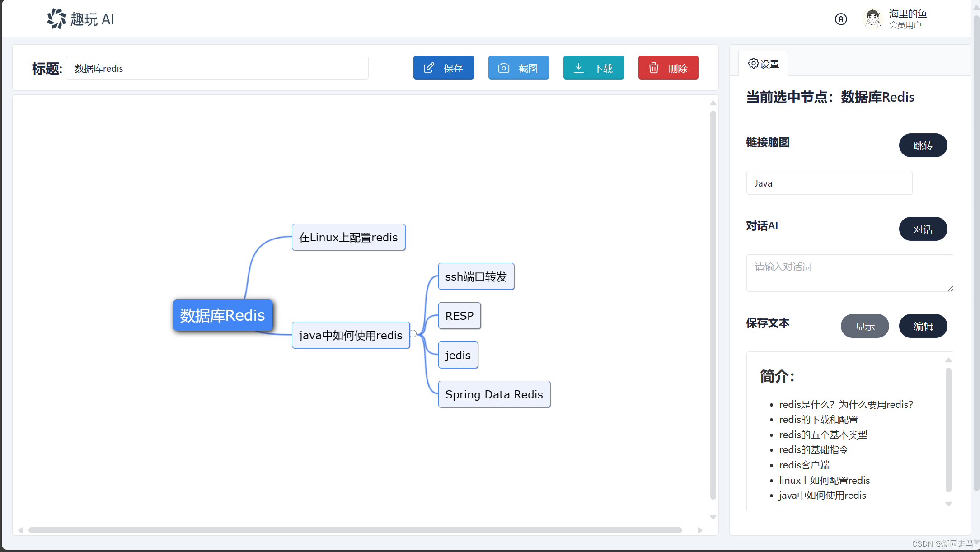Select the Spring Data Redis node
This screenshot has height=552, width=980.
(x=494, y=394)
